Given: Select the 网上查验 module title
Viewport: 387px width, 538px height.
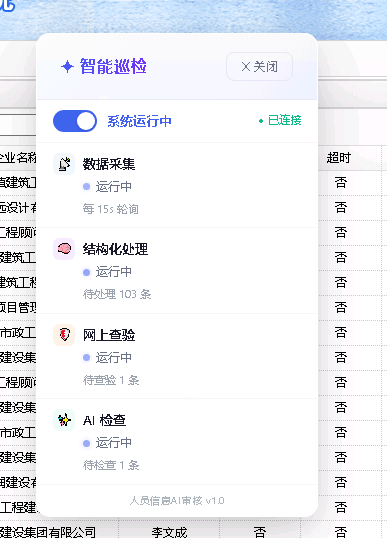Looking at the screenshot, I should [x=109, y=335].
